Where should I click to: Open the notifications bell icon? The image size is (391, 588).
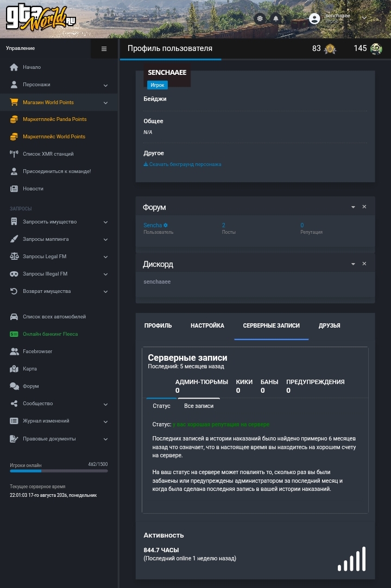[x=276, y=18]
